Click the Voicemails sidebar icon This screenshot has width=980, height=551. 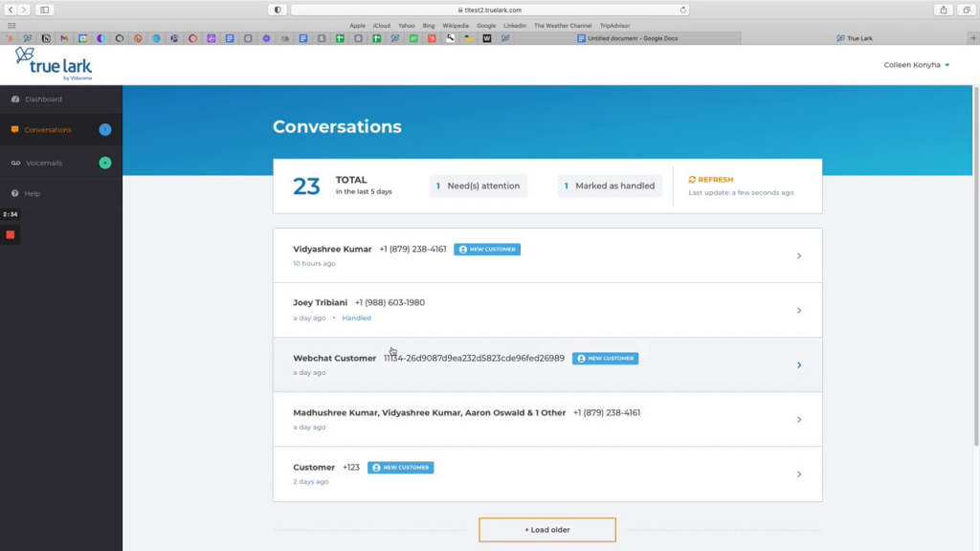(x=15, y=164)
